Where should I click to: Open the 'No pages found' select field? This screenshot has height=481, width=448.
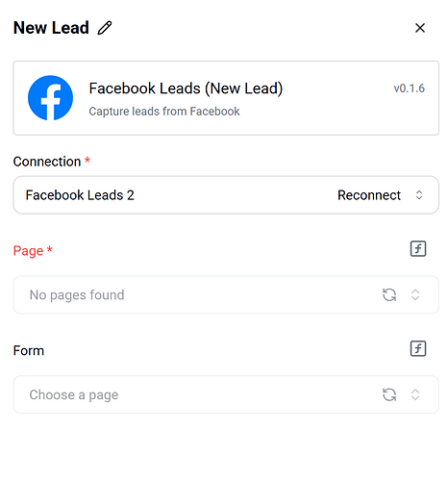[226, 294]
